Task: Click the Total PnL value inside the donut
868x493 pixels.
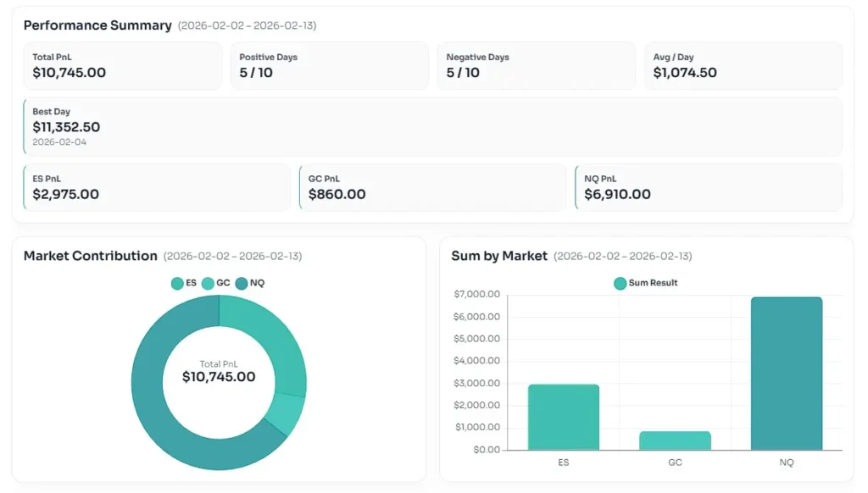Action: pos(219,377)
